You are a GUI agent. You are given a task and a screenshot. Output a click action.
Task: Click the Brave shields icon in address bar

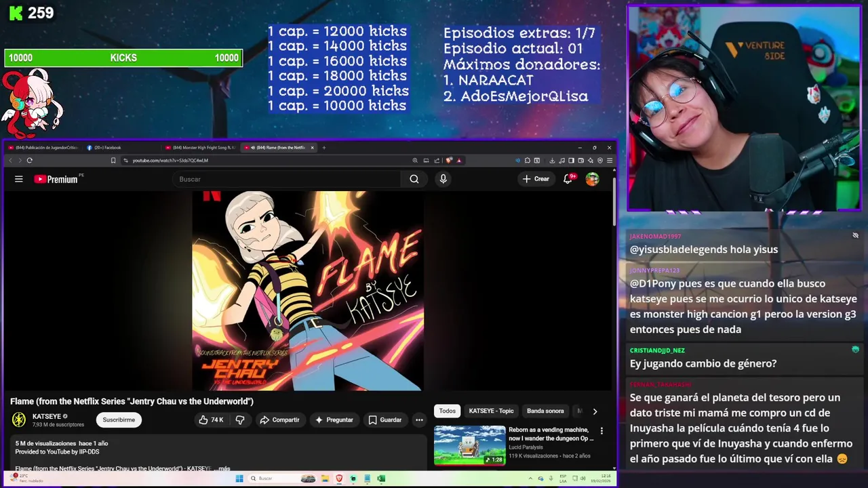click(x=450, y=161)
